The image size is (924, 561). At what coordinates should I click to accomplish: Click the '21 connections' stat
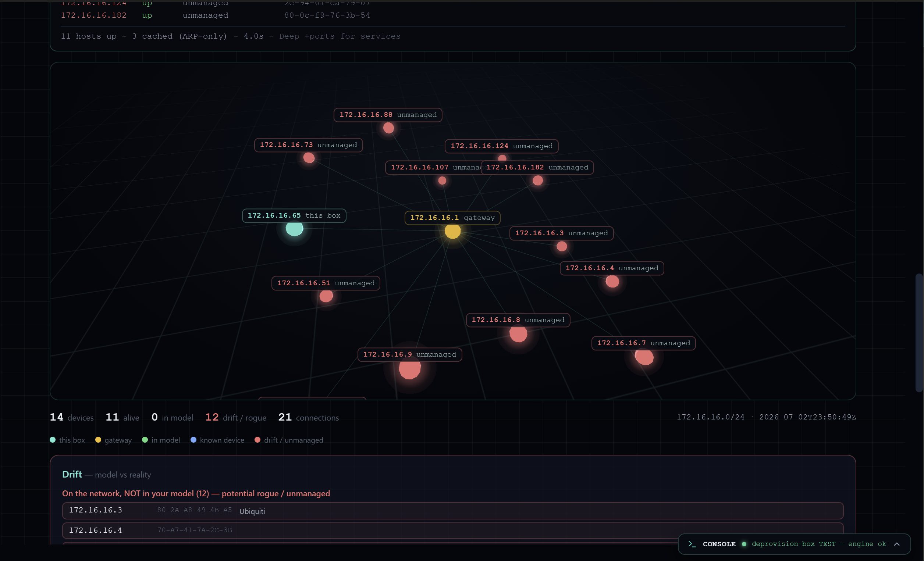pyautogui.click(x=308, y=417)
